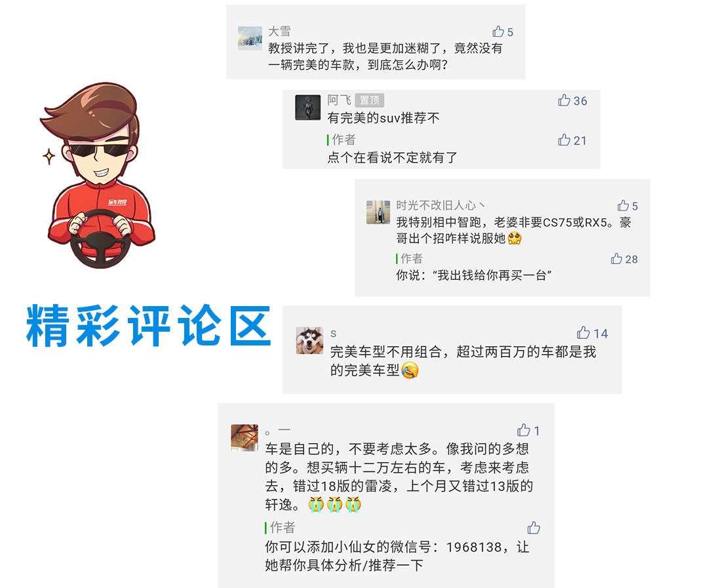Click the 精彩评论区 title text
Image resolution: width=708 pixels, height=588 pixels.
point(149,326)
